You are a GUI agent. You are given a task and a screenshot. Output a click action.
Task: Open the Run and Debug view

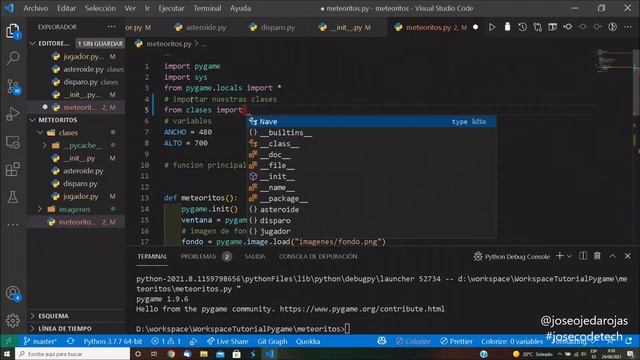pyautogui.click(x=13, y=114)
